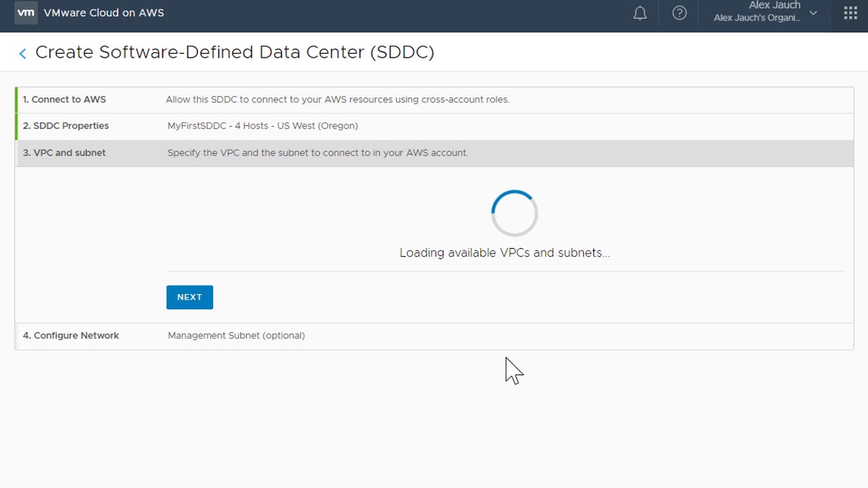Open the help question mark icon
The height and width of the screenshot is (488, 868).
point(679,13)
